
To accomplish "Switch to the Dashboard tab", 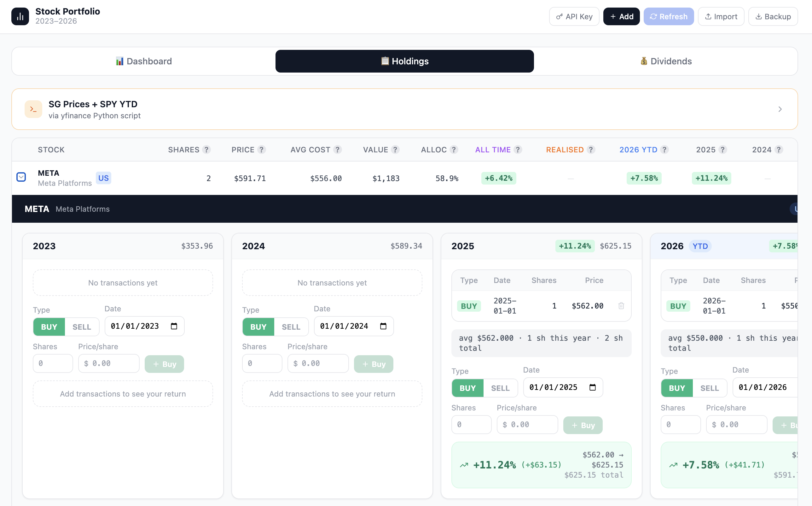I will 144,61.
